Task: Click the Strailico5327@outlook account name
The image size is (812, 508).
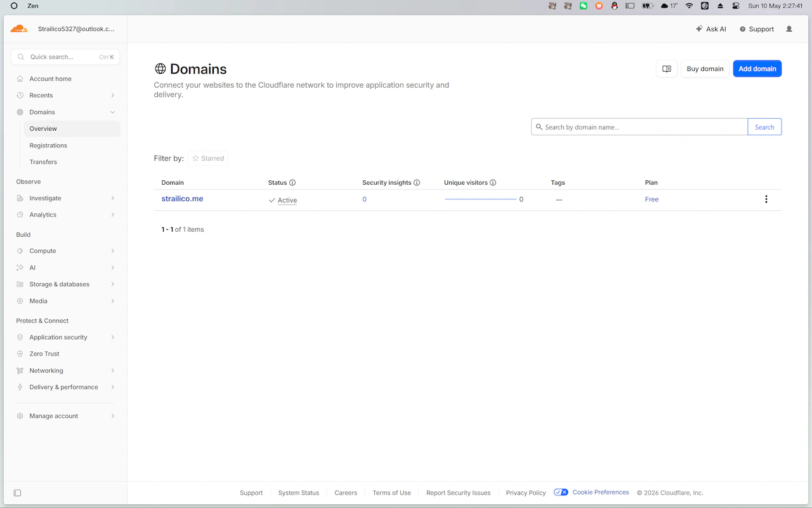Action: (76, 29)
